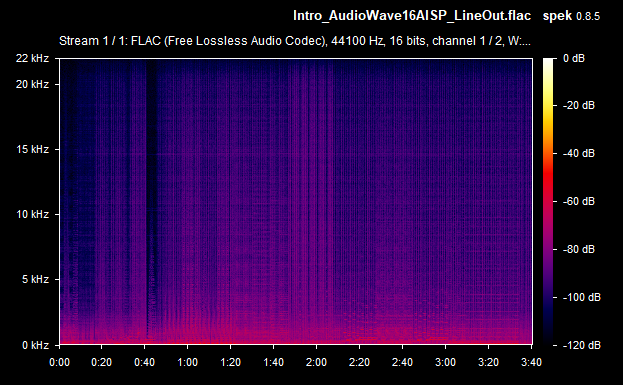Click the 2:40 time axis marker
The width and height of the screenshot is (623, 385).
pyautogui.click(x=402, y=362)
